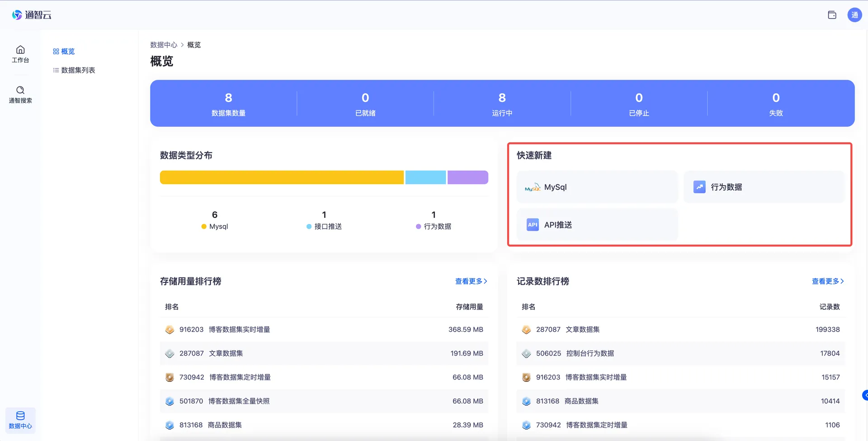The height and width of the screenshot is (441, 868).
Task: Click the 运行中 stat showing 8
Action: point(502,104)
